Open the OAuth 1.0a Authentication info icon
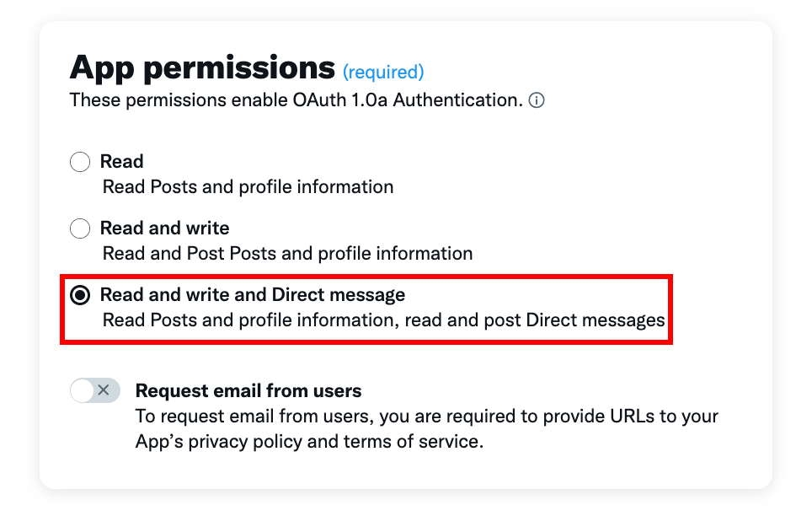The width and height of the screenshot is (812, 516). (x=536, y=100)
